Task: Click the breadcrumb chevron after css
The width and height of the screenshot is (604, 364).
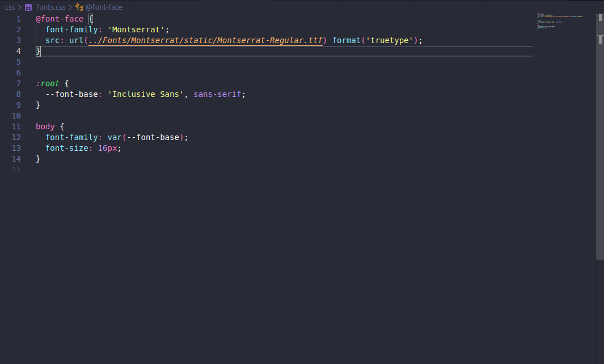Action: 19,7
